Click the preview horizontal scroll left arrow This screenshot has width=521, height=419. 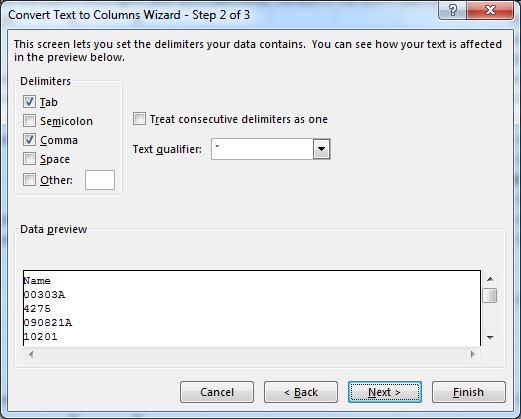(x=31, y=354)
